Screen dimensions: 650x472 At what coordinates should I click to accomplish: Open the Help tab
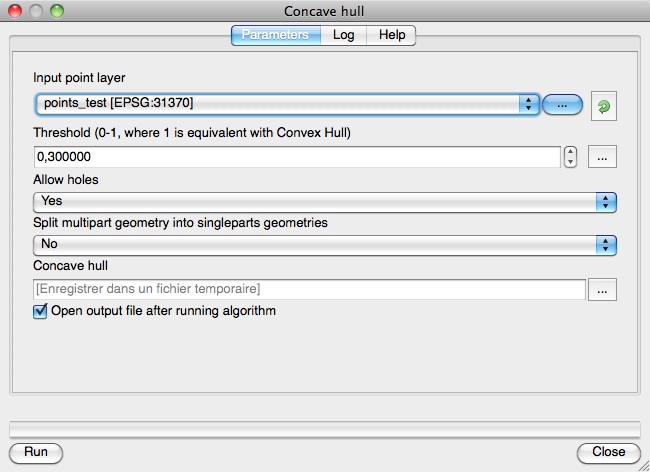coord(392,35)
